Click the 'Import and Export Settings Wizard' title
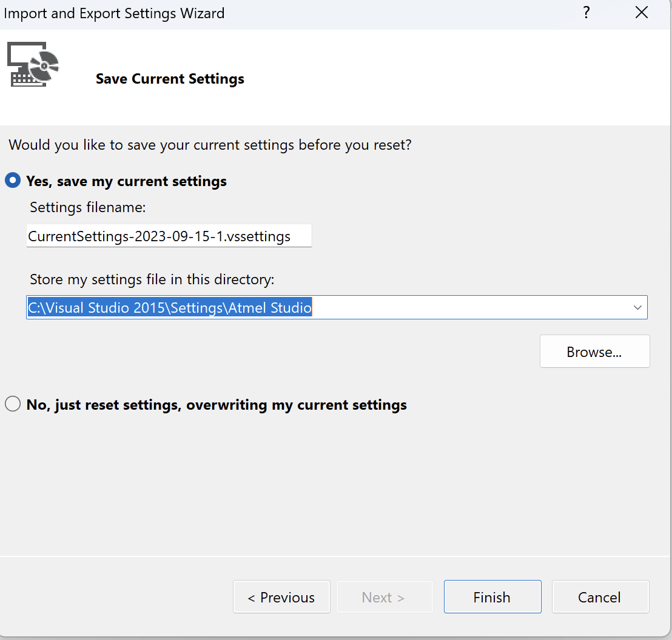 pos(114,13)
